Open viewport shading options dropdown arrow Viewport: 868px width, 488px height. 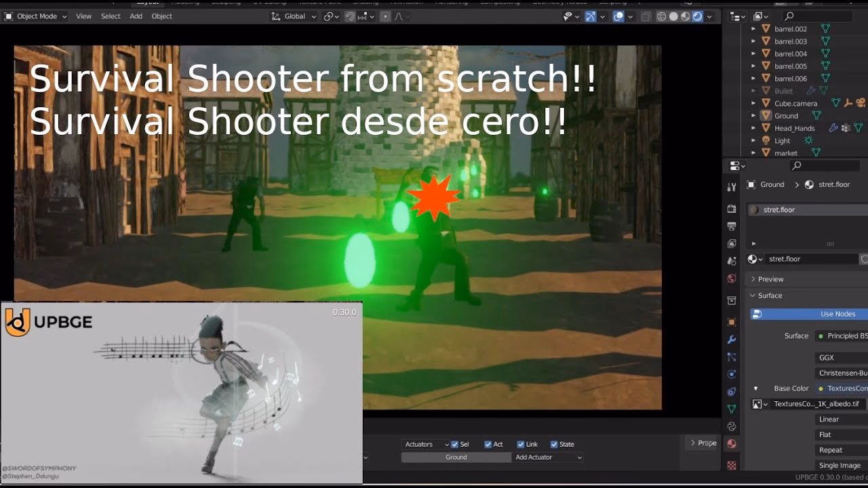pyautogui.click(x=709, y=16)
